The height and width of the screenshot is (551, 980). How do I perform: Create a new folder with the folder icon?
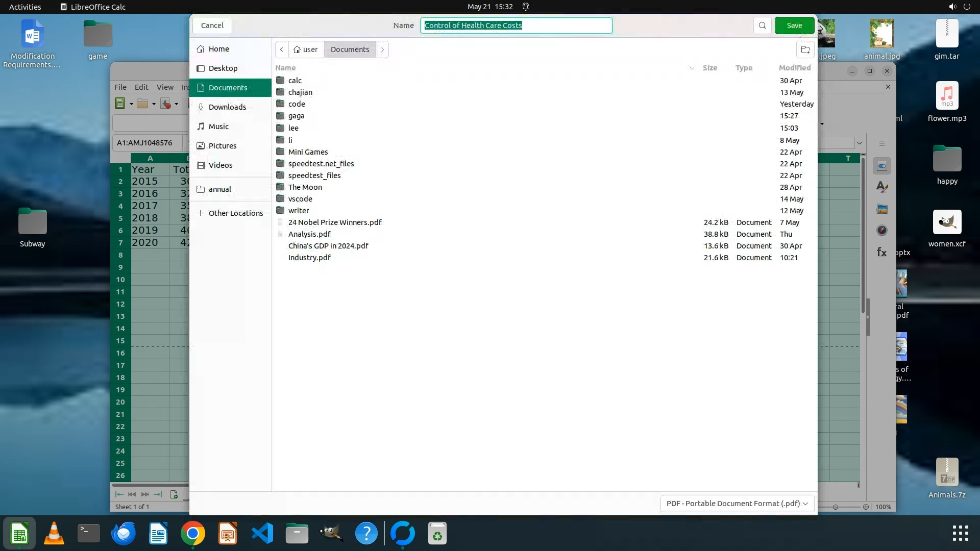pos(805,49)
